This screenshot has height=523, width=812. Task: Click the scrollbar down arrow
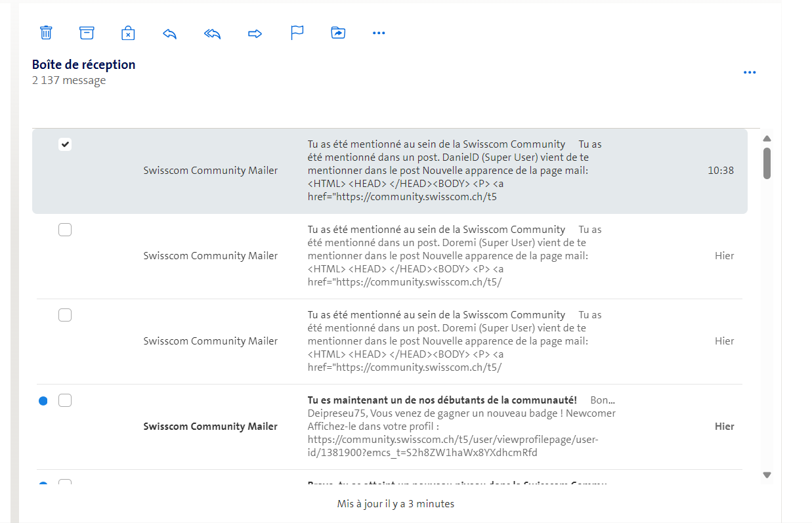point(767,475)
